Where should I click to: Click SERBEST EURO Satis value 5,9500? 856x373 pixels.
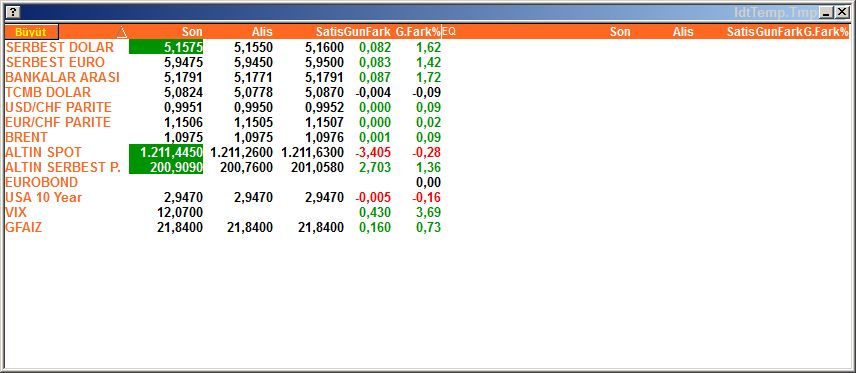point(324,62)
